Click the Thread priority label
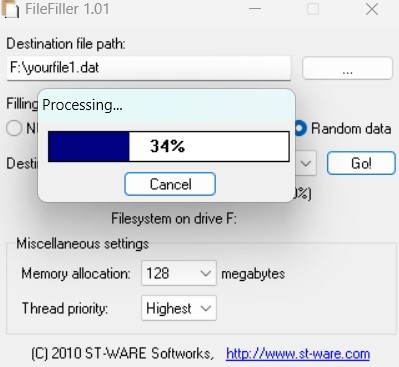This screenshot has width=399, height=367. tap(65, 308)
